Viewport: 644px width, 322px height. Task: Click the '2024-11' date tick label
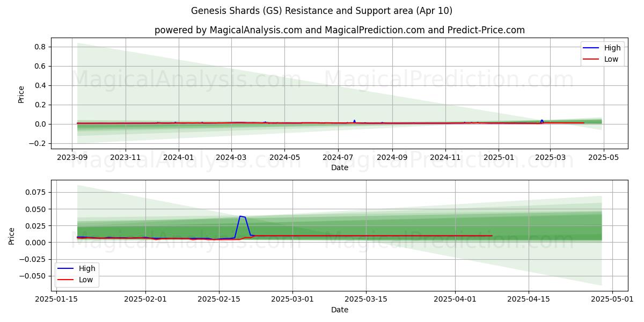(x=445, y=157)
